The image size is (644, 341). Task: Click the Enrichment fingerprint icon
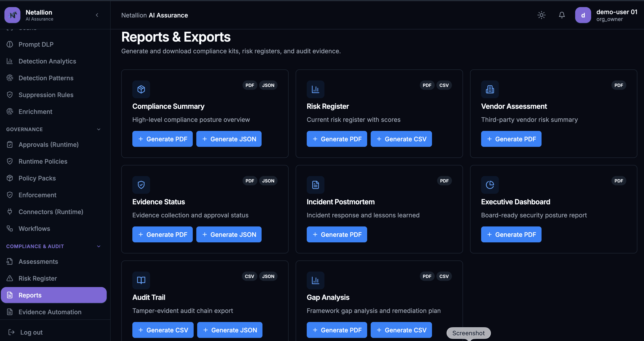10,111
